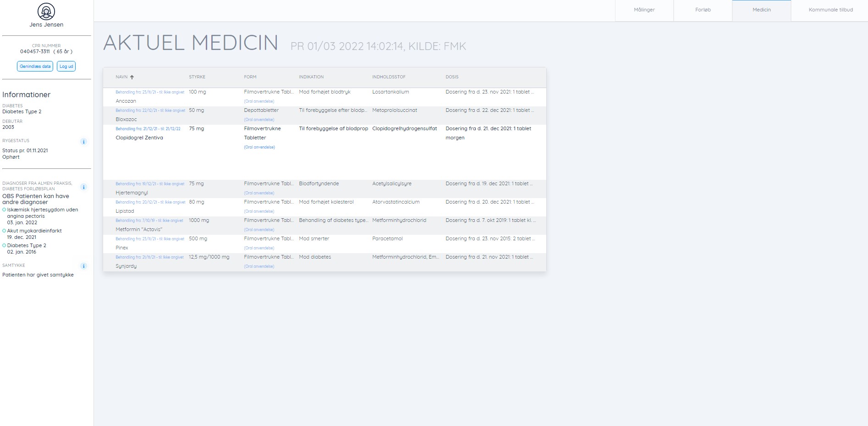
Task: Expand the Ancozan medicine row
Action: coord(126,101)
